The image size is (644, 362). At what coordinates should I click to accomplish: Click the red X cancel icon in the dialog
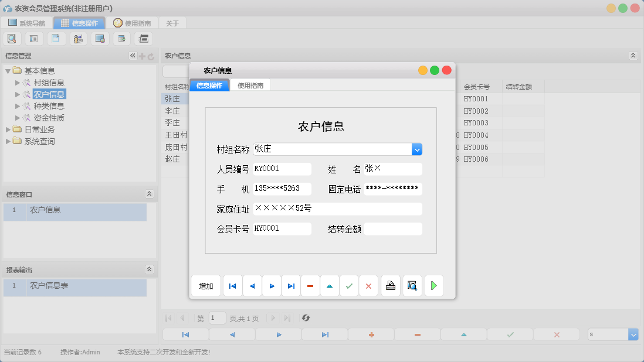tap(369, 286)
